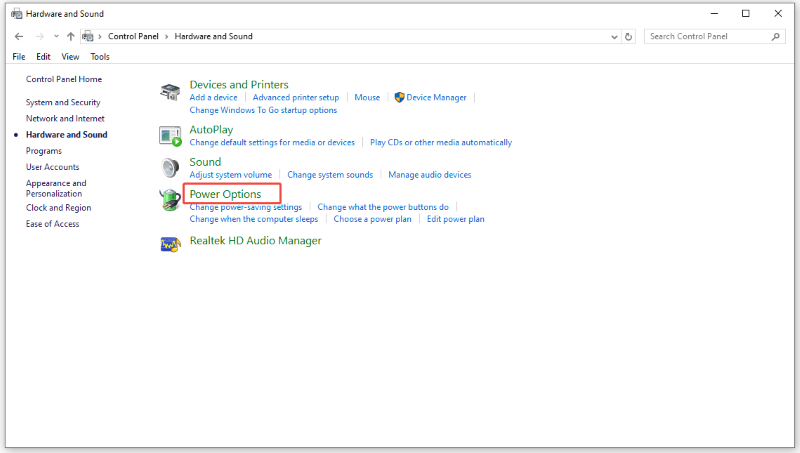The image size is (800, 453).
Task: Click Choose a power plan
Action: click(x=372, y=219)
